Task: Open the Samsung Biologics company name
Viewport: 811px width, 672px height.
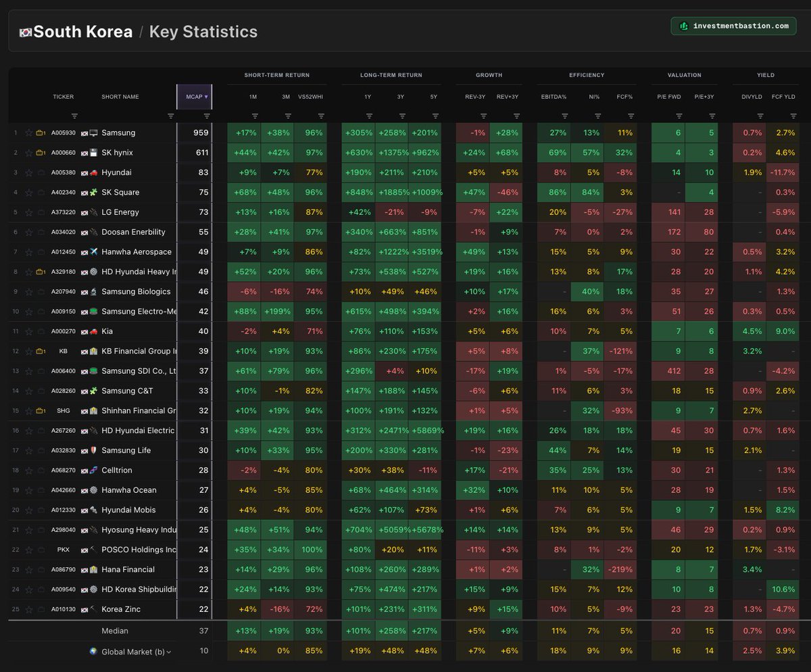Action: [136, 292]
